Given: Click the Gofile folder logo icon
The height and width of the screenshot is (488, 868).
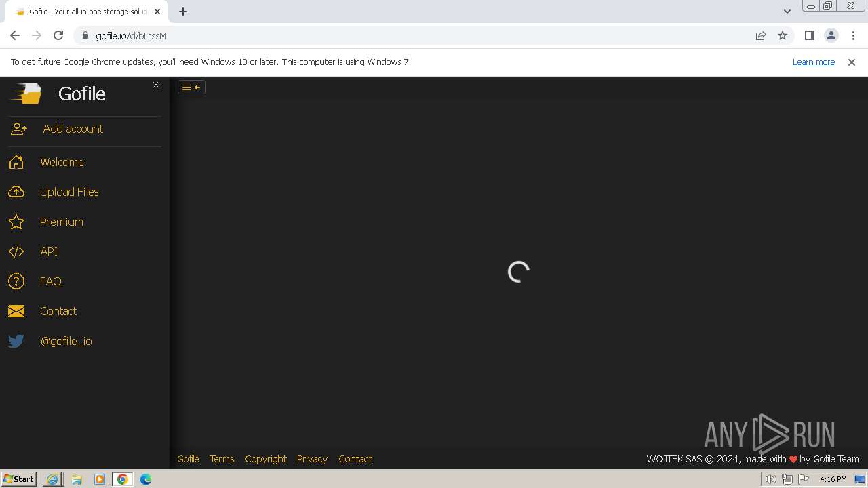Looking at the screenshot, I should pyautogui.click(x=26, y=94).
